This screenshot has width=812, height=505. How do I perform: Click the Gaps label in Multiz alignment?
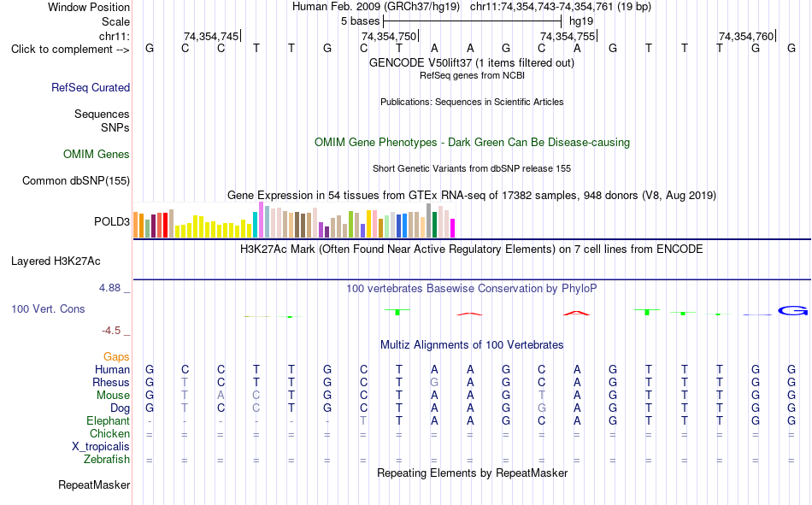coord(116,357)
